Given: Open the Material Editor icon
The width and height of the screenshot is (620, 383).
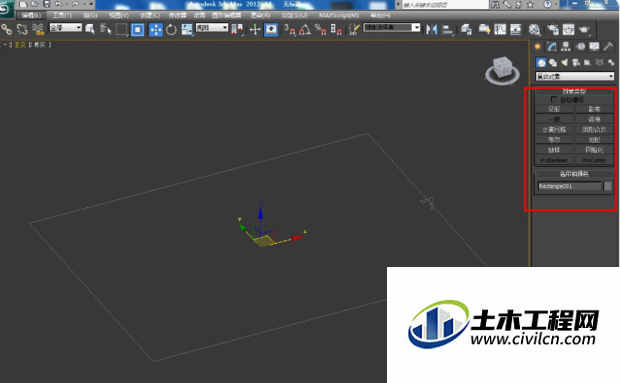Looking at the screenshot, I should click(535, 30).
